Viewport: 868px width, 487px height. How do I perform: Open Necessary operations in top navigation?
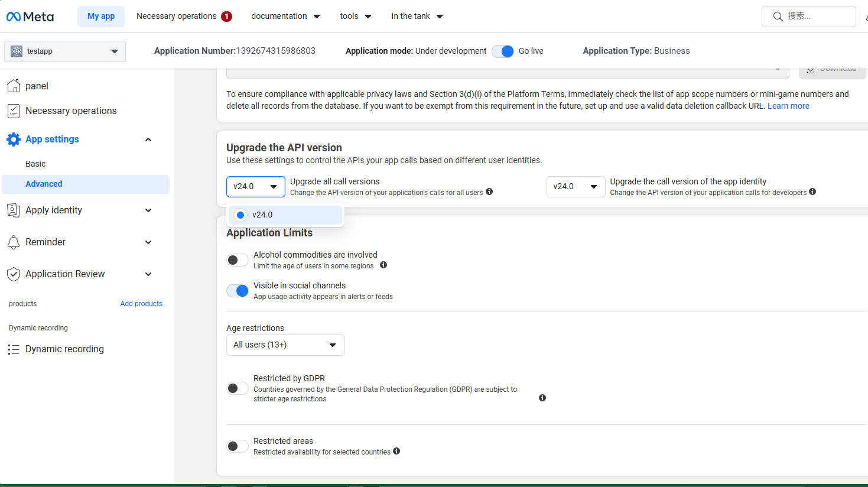click(x=177, y=17)
